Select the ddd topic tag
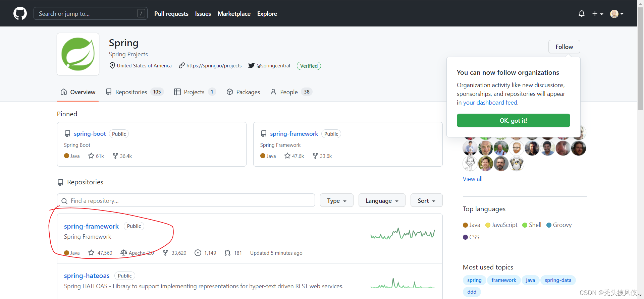This screenshot has height=299, width=644. (472, 292)
